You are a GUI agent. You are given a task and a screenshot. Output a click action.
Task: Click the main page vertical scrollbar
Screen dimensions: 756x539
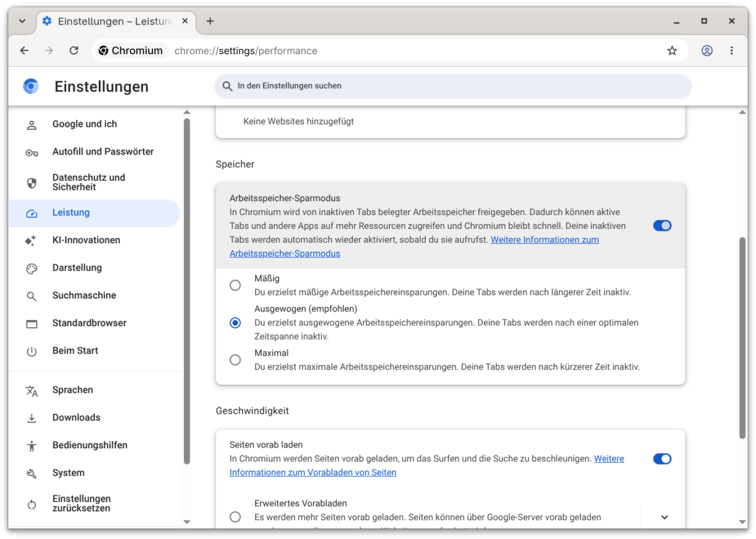point(742,337)
